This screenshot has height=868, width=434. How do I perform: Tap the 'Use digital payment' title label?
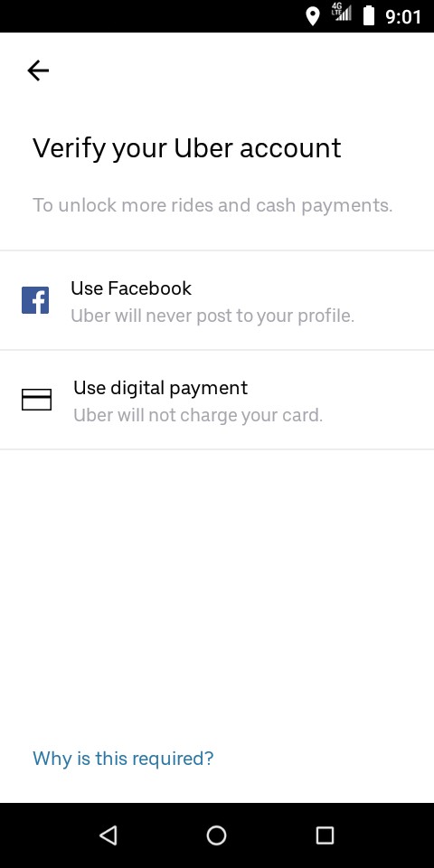pos(161,388)
